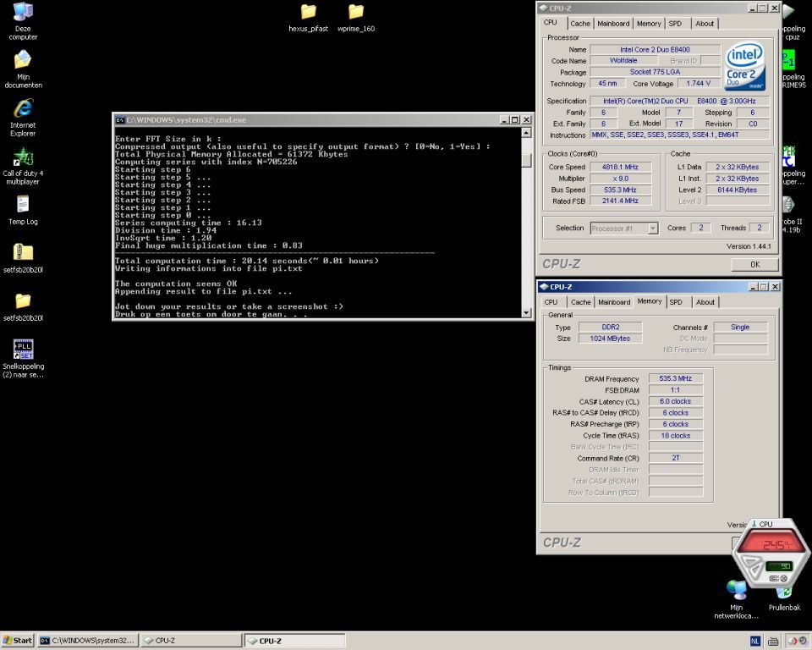Click the memory Size 1024 MBytes field
812x650 pixels.
click(x=610, y=339)
